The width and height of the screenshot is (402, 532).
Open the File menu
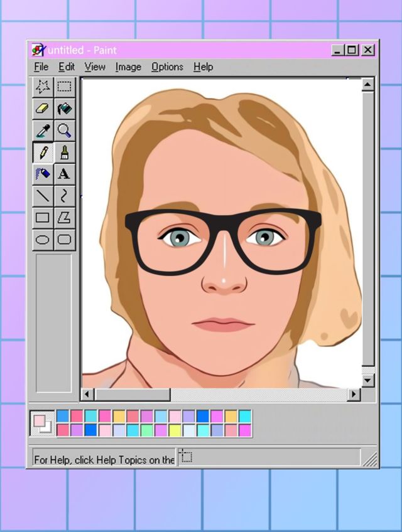41,66
